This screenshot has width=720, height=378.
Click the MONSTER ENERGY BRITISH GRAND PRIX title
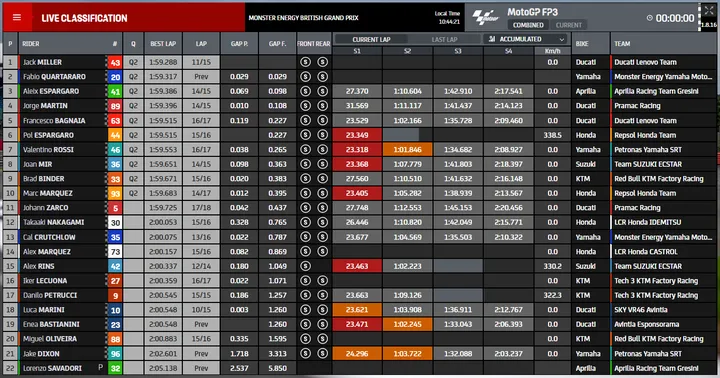pyautogui.click(x=303, y=18)
